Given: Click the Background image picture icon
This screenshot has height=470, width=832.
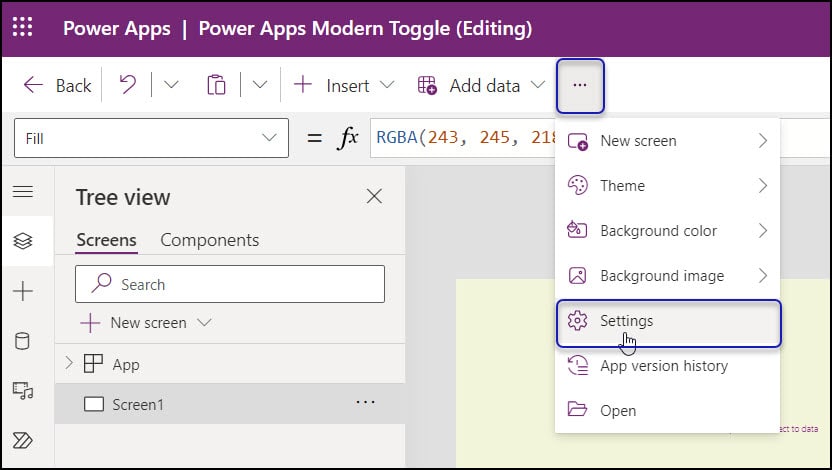Looking at the screenshot, I should point(577,275).
